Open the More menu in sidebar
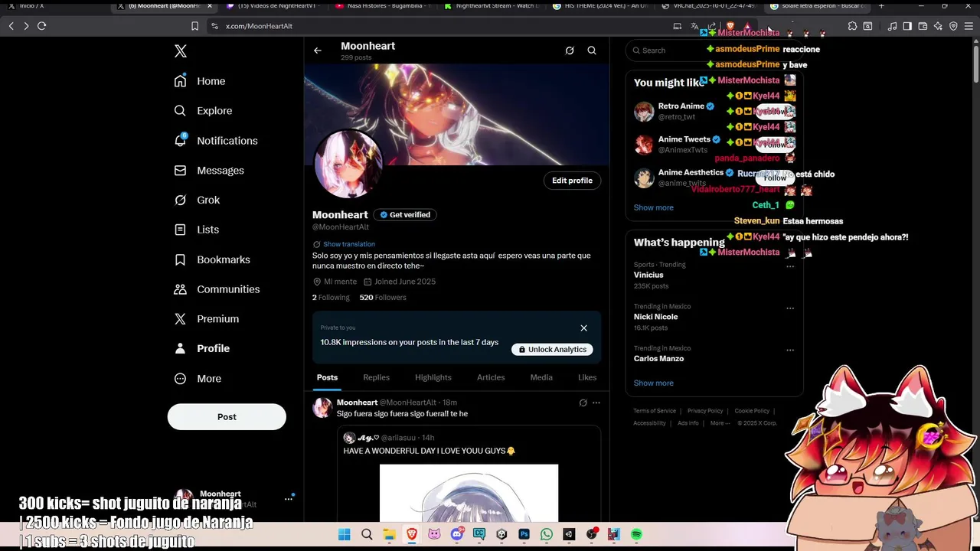980x551 pixels. point(198,379)
